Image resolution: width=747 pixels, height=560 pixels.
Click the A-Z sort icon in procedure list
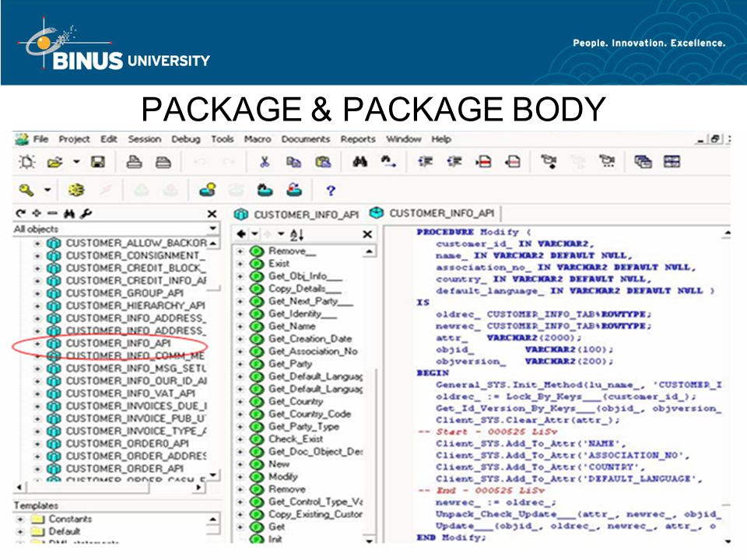[x=296, y=234]
